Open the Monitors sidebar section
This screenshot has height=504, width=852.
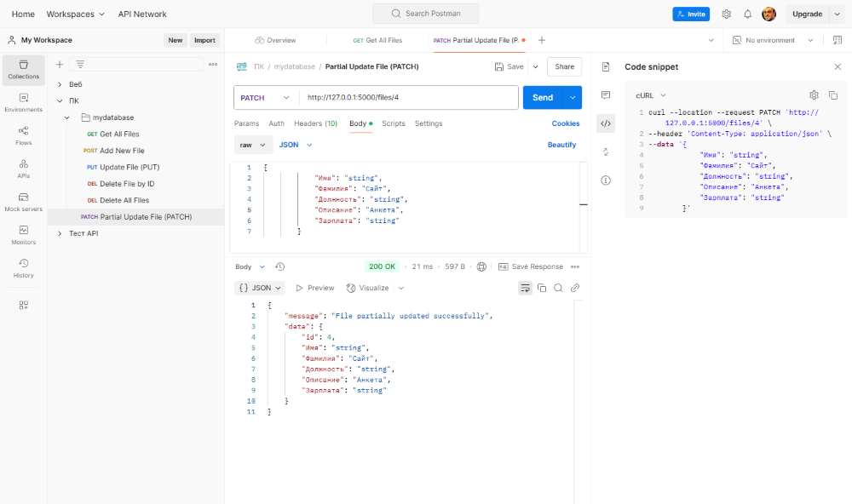point(23,235)
